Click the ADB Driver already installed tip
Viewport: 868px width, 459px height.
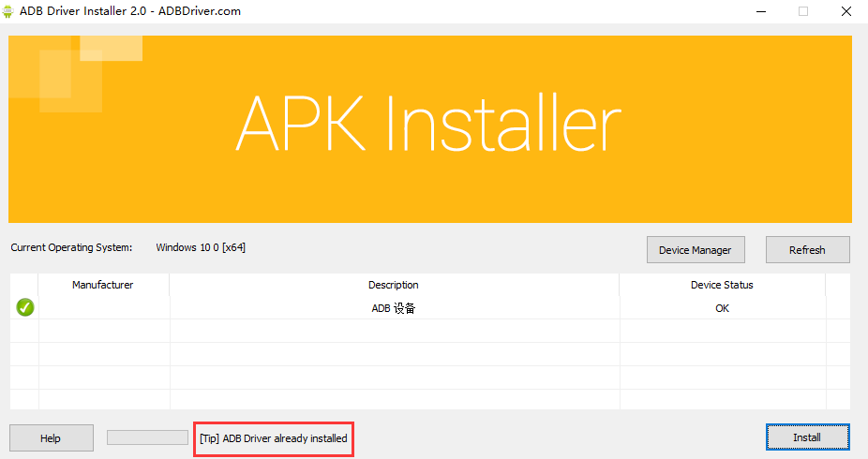274,438
